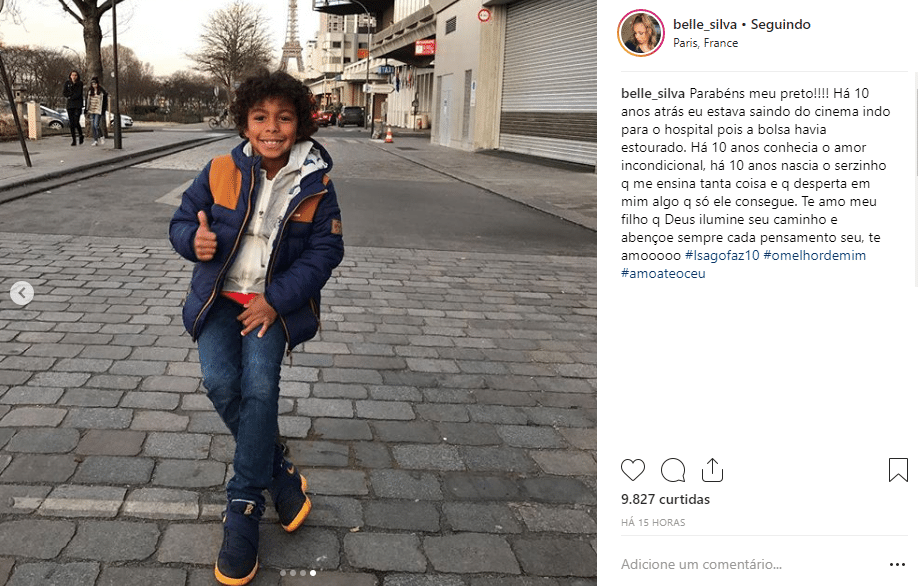Open the #Isagofaz10 hashtag
This screenshot has width=918, height=586.
point(722,255)
